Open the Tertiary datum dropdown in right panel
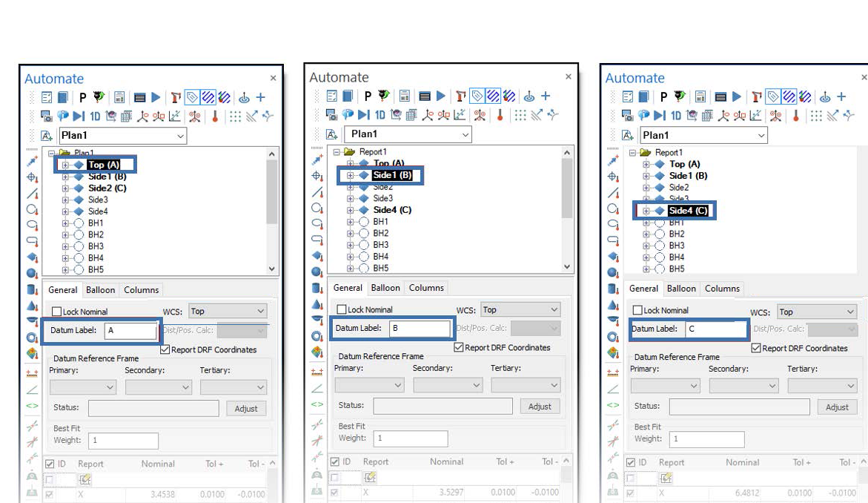The width and height of the screenshot is (868, 503). (x=823, y=386)
